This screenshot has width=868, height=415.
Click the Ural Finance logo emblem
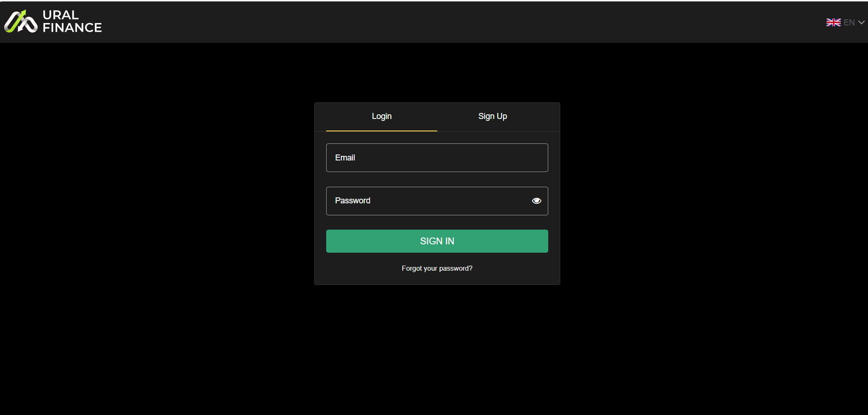click(21, 22)
